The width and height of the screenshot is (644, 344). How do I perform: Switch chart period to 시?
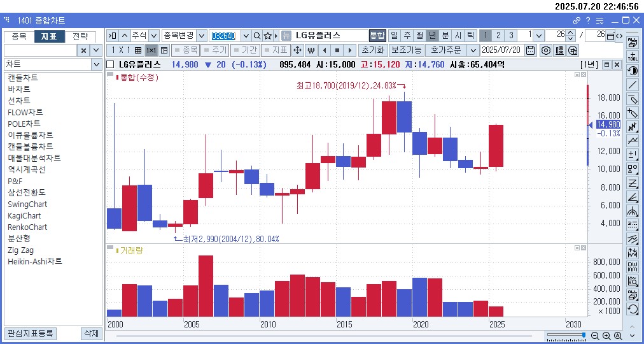pyautogui.click(x=458, y=36)
